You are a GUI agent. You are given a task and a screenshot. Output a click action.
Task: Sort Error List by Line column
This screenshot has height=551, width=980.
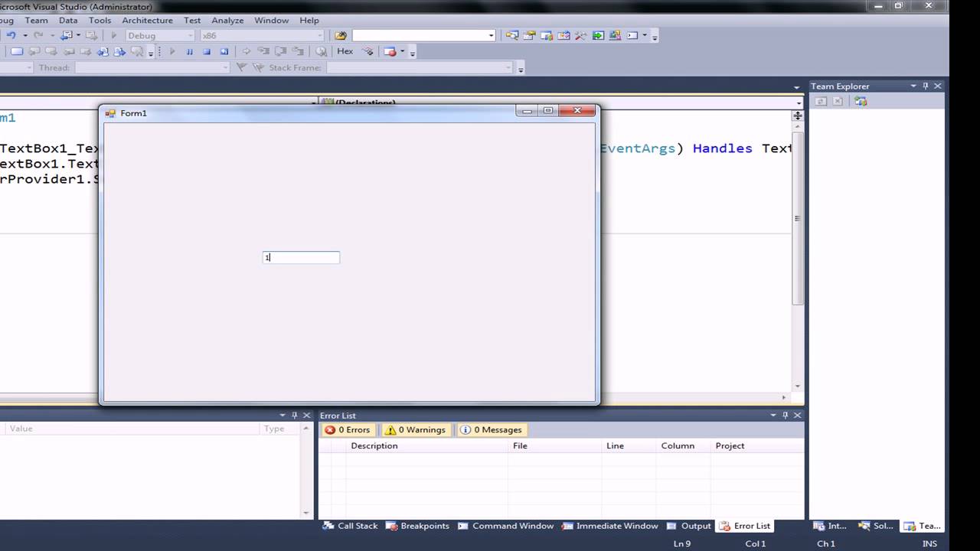(628, 445)
